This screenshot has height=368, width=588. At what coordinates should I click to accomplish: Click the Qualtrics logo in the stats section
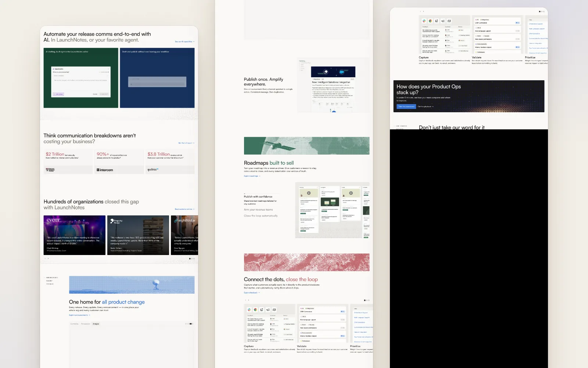point(153,170)
